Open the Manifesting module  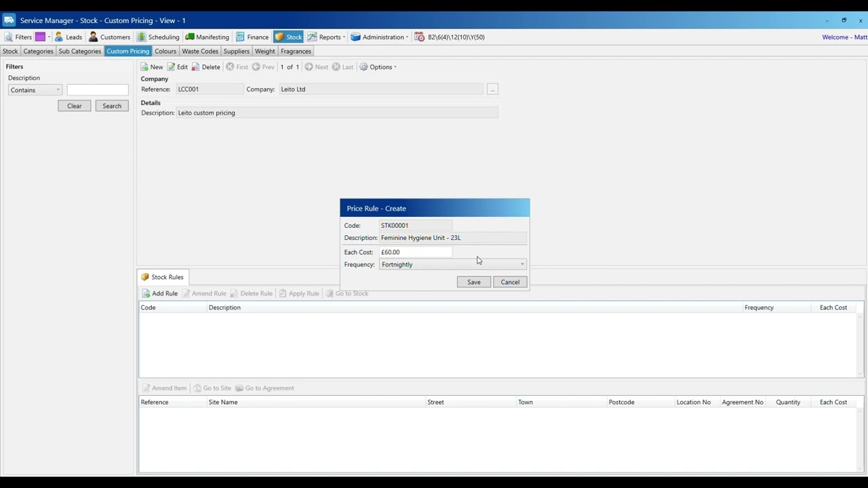[208, 37]
